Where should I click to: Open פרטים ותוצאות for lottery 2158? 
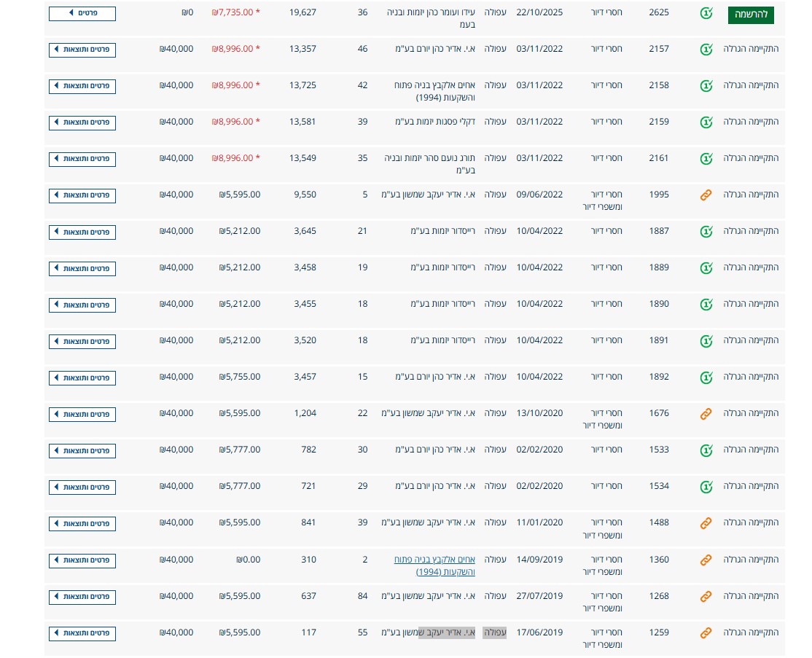click(82, 86)
